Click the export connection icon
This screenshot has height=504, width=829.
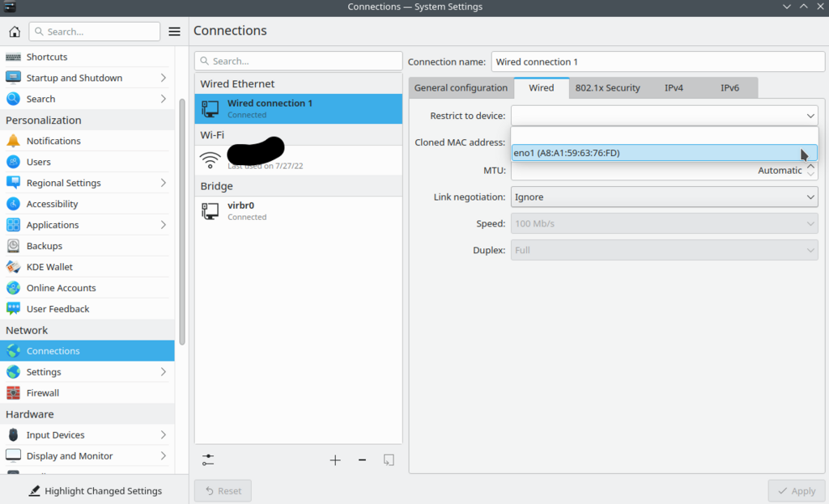(x=389, y=460)
